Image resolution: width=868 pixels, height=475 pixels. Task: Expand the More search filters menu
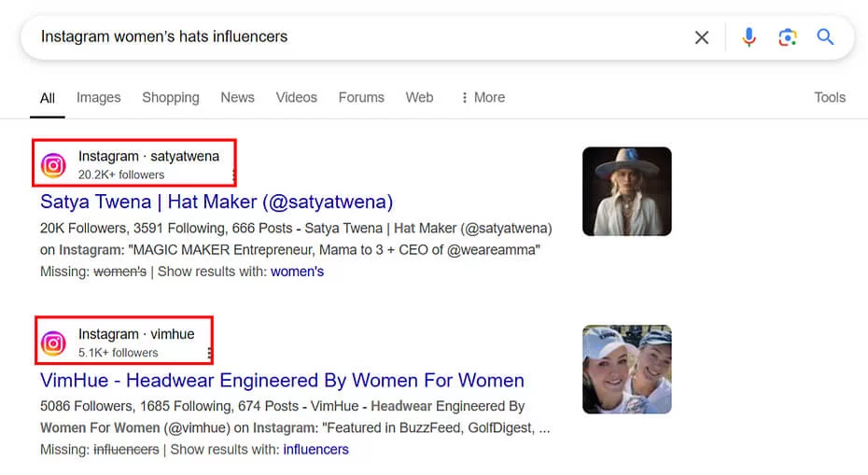click(483, 97)
